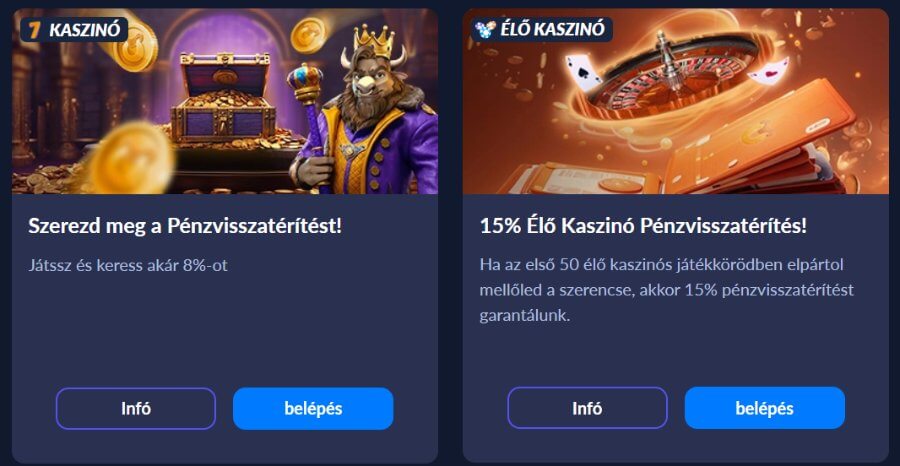Open Infó for the 15% Élő Kaszinó offer
This screenshot has height=466, width=900.
point(587,408)
